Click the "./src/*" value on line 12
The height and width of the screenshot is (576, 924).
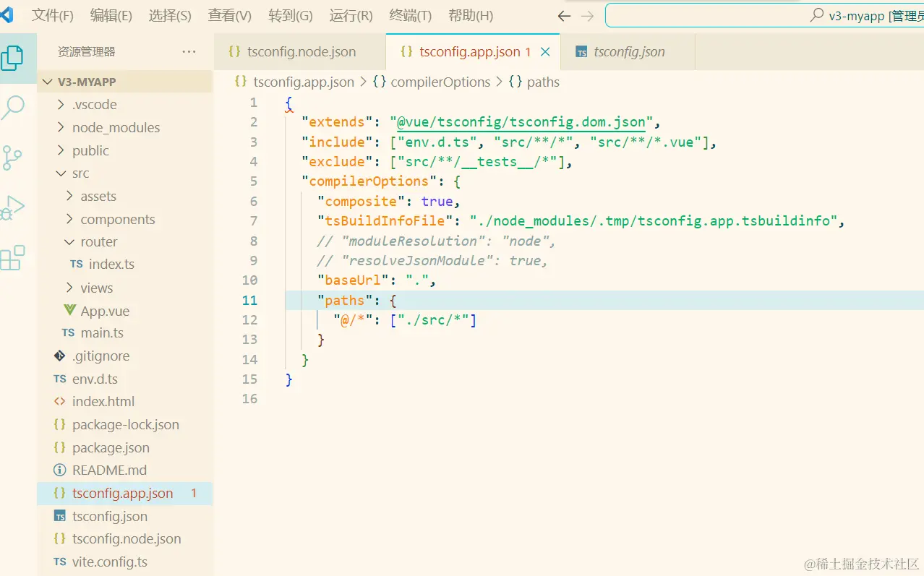(433, 319)
